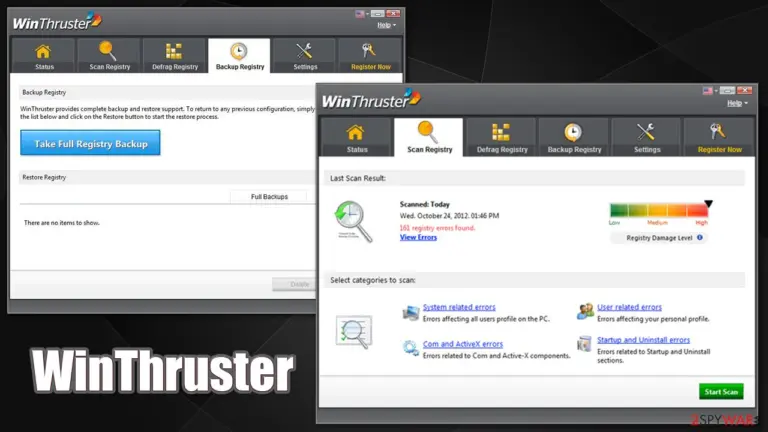Open Startup and Uninstall errors link
768x432 pixels.
point(643,340)
